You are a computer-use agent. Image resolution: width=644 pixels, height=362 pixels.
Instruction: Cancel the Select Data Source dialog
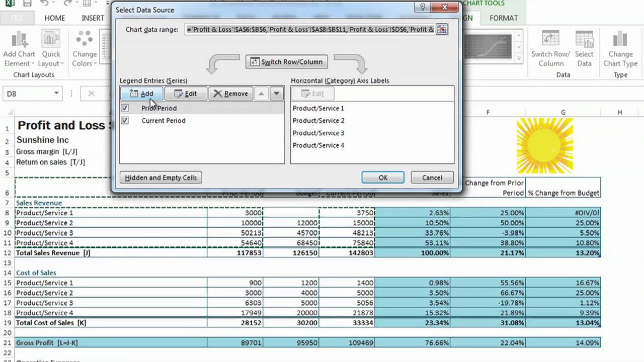tap(432, 177)
